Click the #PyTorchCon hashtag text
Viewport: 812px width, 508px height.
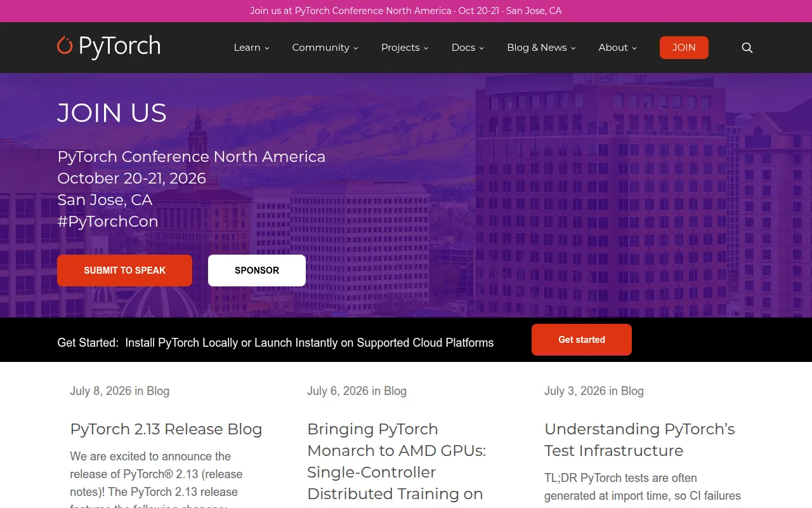108,222
